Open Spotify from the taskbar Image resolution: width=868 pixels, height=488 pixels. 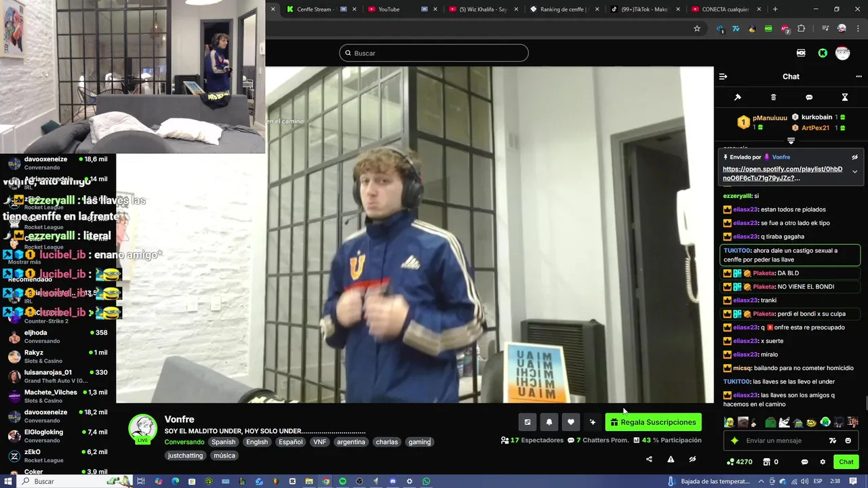(342, 481)
